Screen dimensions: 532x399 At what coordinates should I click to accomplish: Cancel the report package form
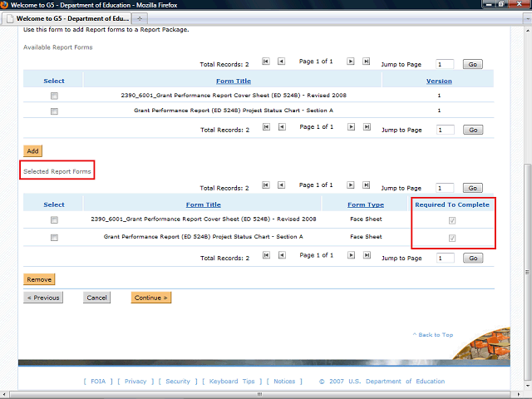(96, 298)
